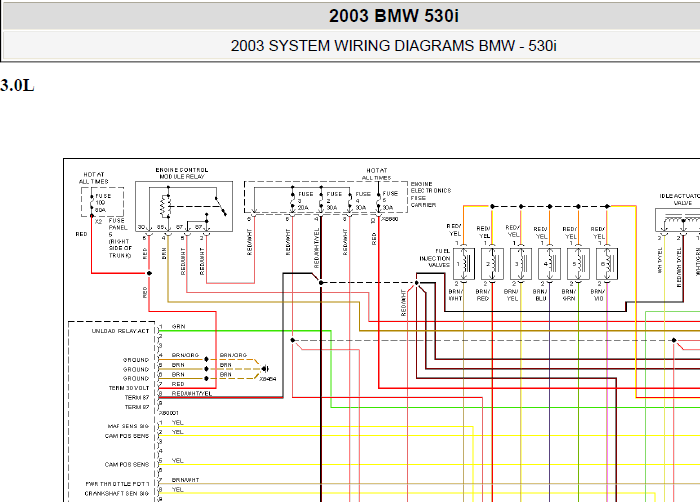Select the 'PWR THROTTLE POT 1' pin description

pyautogui.click(x=117, y=484)
